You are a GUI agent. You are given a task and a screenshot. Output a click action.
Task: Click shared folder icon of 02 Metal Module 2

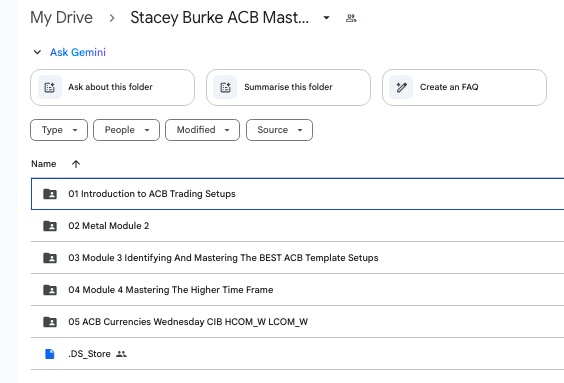(x=50, y=226)
